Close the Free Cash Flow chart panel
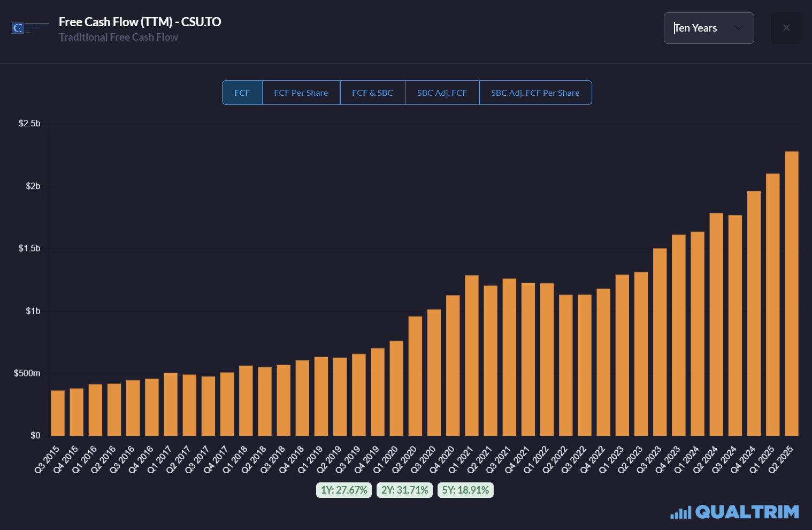 [786, 28]
